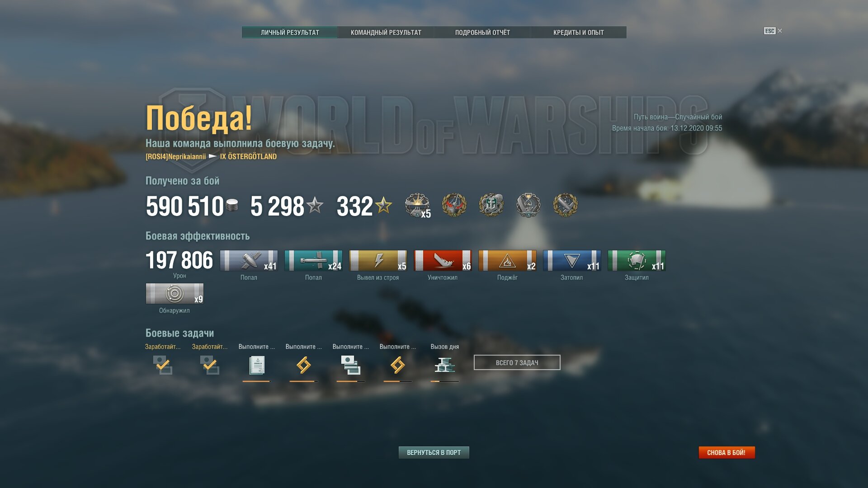Screen dimensions: 868x488
Task: Click the 590 510 credits icon
Action: point(232,206)
